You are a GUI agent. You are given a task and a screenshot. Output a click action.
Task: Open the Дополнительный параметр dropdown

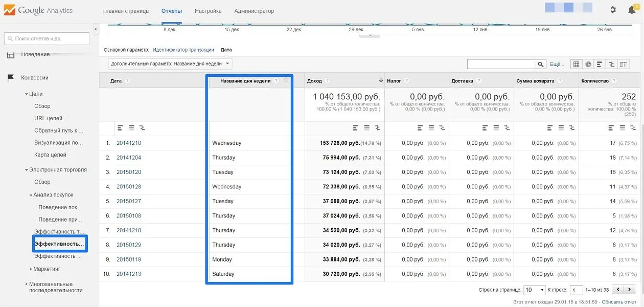click(170, 64)
